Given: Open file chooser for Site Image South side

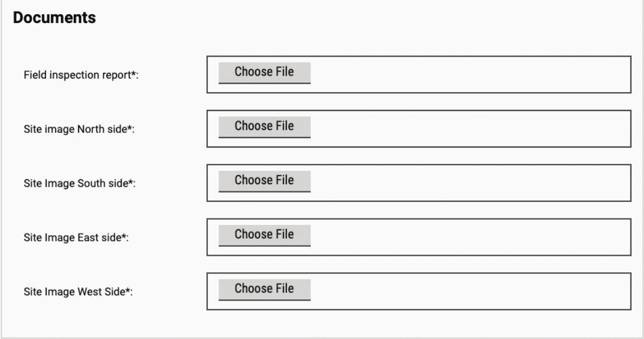Looking at the screenshot, I should point(264,181).
